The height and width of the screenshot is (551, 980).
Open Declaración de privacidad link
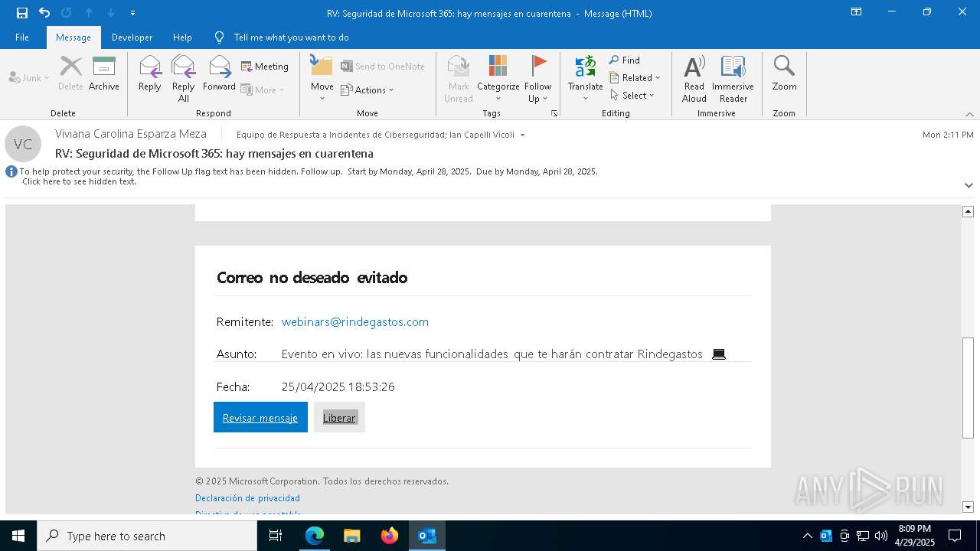point(247,498)
